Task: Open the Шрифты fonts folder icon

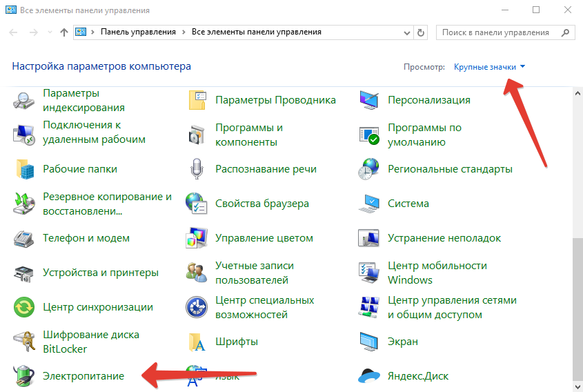Action: pos(197,342)
